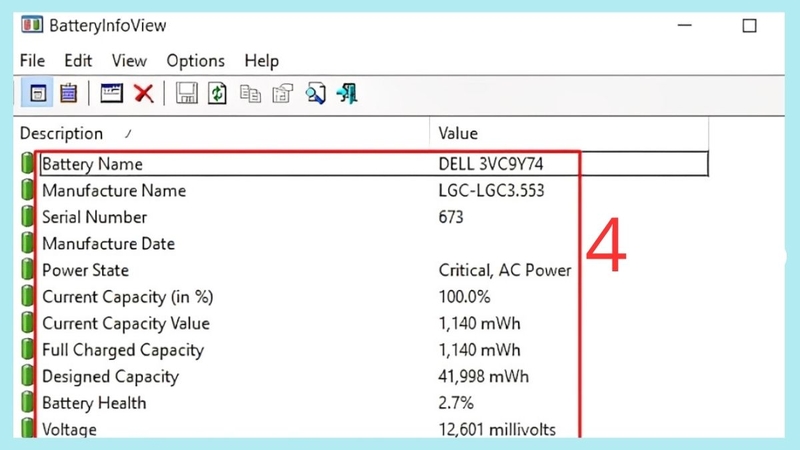Sort by the Description column header
Viewport: 800px width, 450px height.
click(221, 133)
